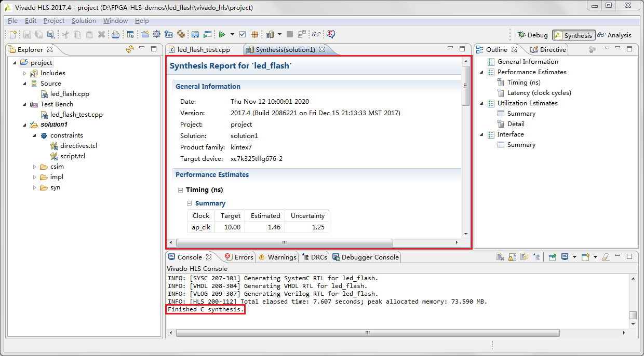Viewport: 644px width, 356px height.
Task: Select directives.tcl in the Explorer tree
Action: pyautogui.click(x=78, y=146)
